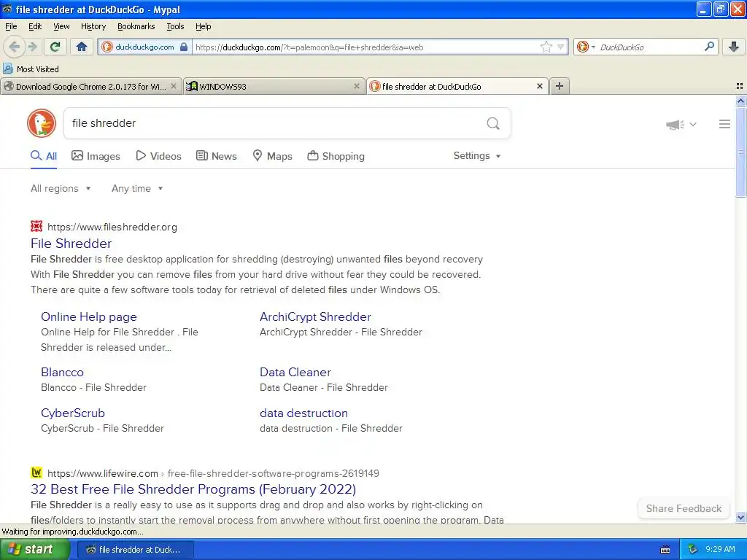This screenshot has height=560, width=747.
Task: Open the View menu
Action: point(61,26)
